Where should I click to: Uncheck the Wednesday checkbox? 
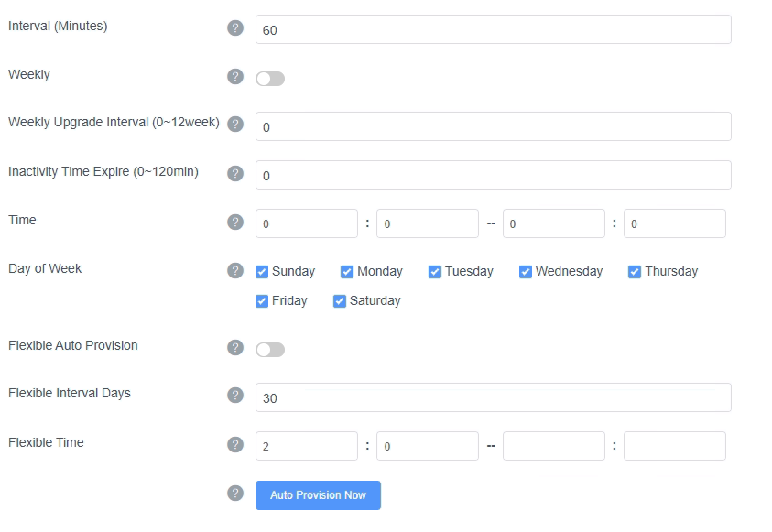click(526, 272)
